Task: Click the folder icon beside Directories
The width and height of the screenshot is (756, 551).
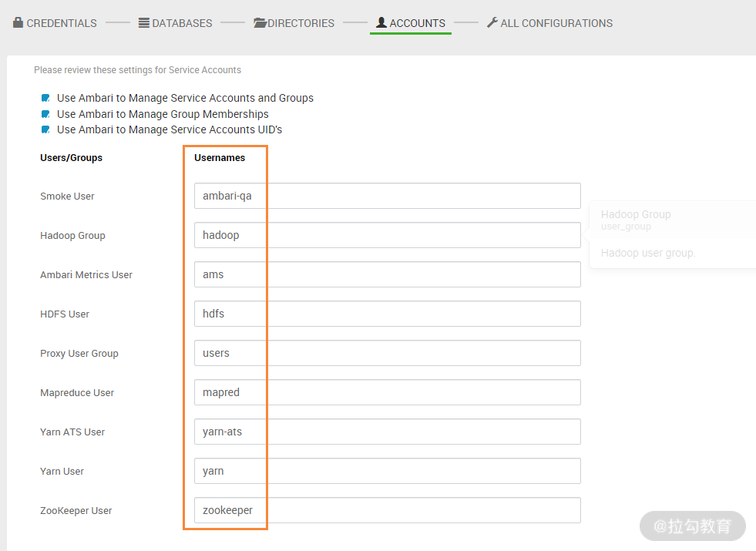Action: coord(260,22)
